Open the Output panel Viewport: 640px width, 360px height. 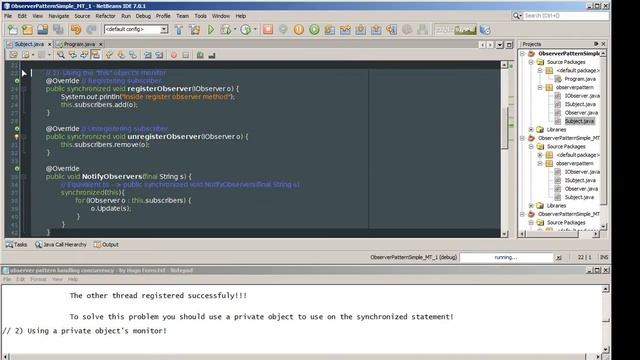pos(106,244)
